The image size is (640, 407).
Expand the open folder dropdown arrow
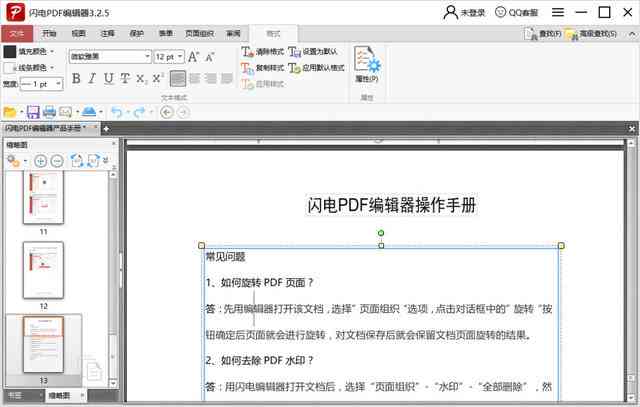tap(22, 112)
